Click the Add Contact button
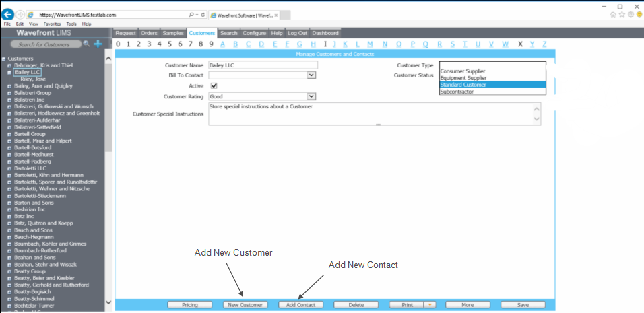The width and height of the screenshot is (644, 313). [x=300, y=305]
